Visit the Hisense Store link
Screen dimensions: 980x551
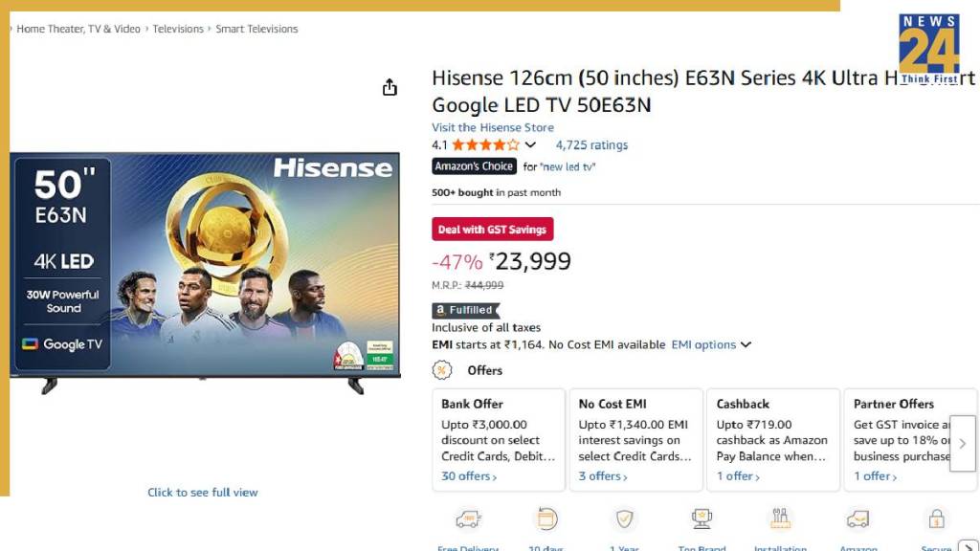tap(493, 127)
